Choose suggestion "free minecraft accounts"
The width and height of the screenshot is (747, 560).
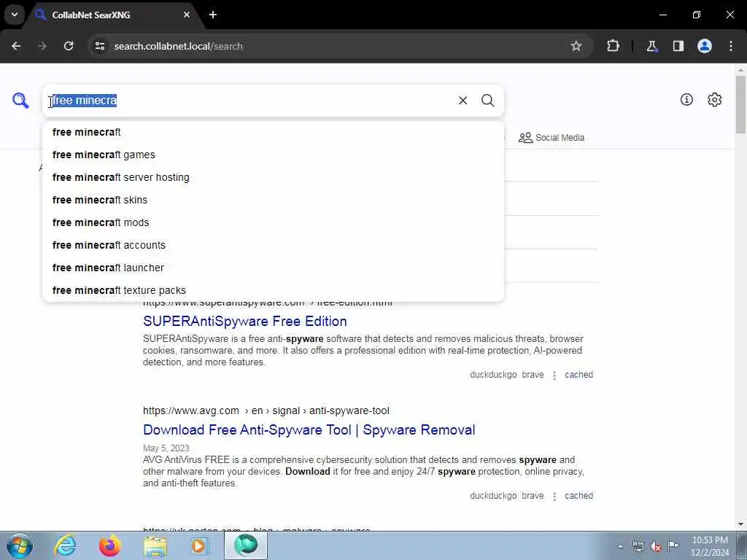[273, 245]
